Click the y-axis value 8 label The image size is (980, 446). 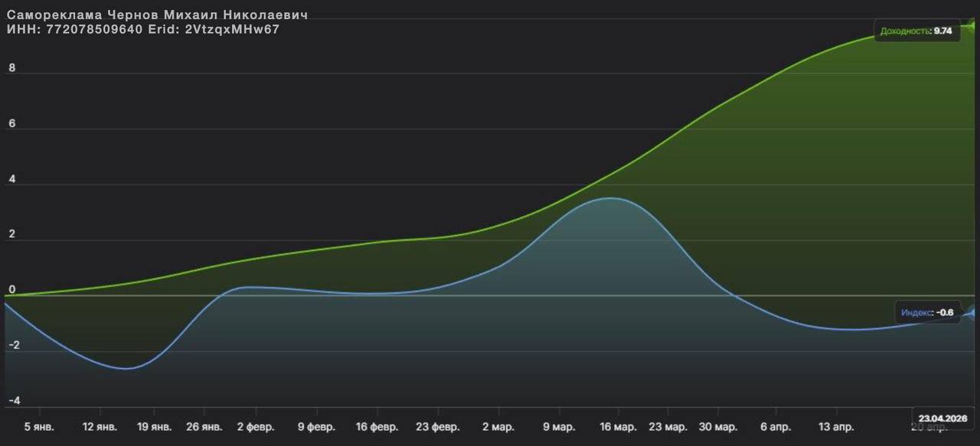coord(11,67)
